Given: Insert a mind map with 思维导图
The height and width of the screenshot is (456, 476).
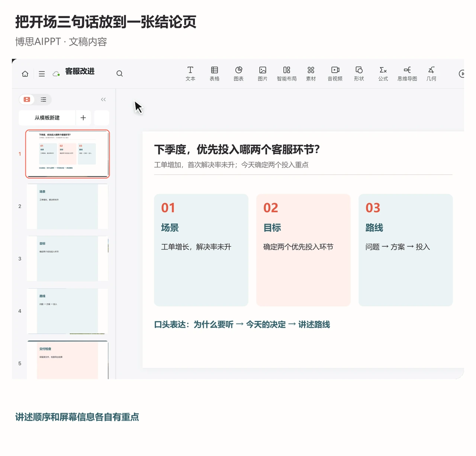Looking at the screenshot, I should (x=407, y=74).
